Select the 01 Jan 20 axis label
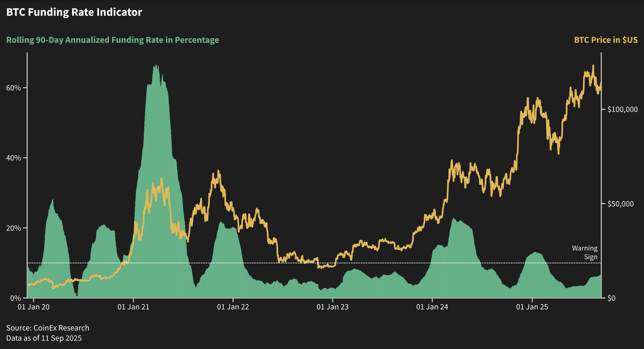Image resolution: width=644 pixels, height=349 pixels. [x=34, y=307]
